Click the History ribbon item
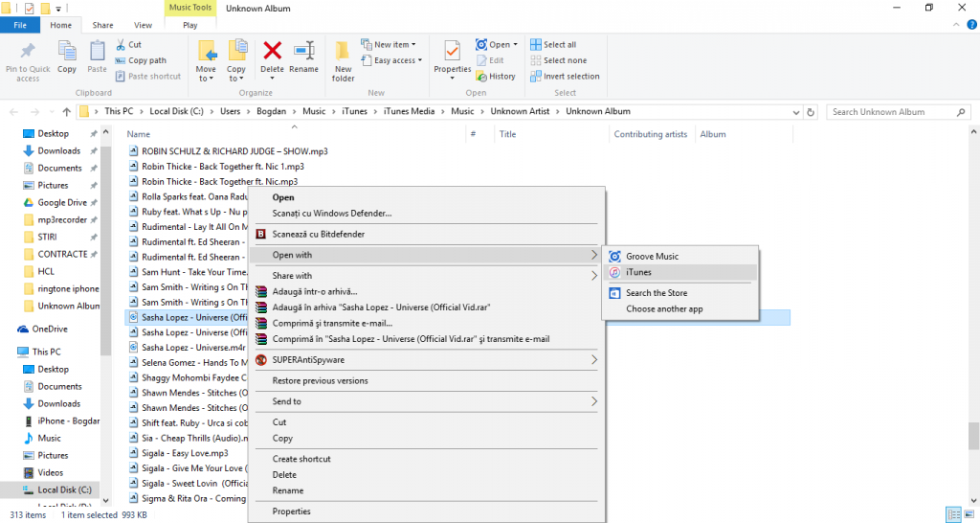 click(x=496, y=76)
